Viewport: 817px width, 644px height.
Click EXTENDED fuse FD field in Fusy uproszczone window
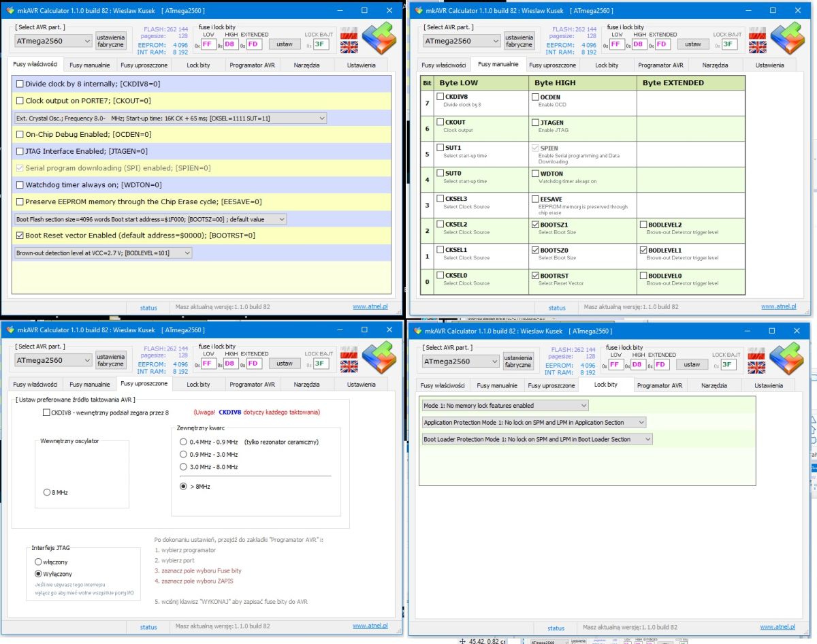[254, 364]
